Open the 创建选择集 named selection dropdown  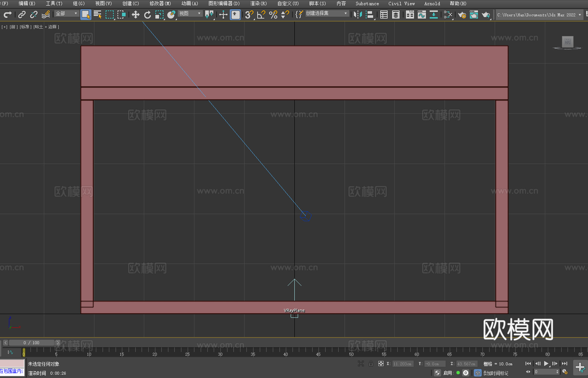click(x=327, y=13)
